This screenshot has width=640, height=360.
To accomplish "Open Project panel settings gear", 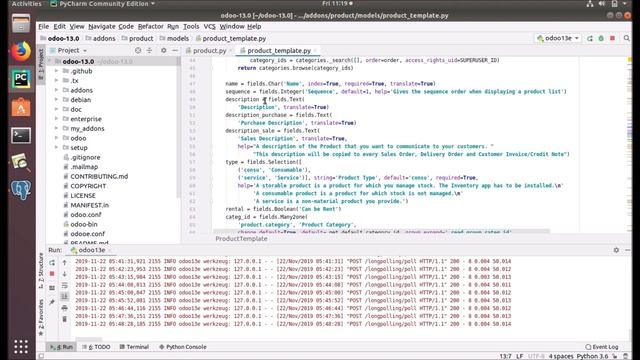I will 164,51.
